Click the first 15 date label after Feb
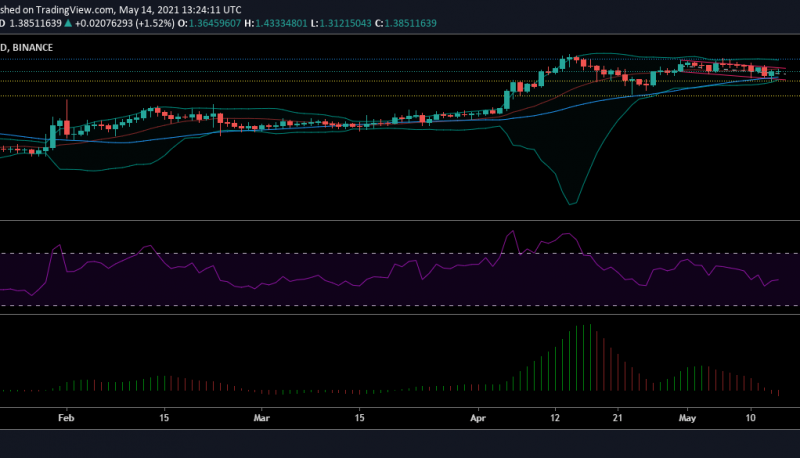Screen dimensions: 800x458 (164, 418)
